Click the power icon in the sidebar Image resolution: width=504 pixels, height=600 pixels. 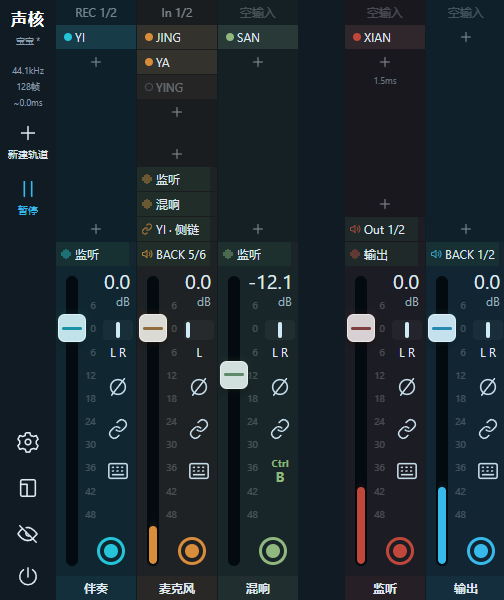[x=28, y=576]
